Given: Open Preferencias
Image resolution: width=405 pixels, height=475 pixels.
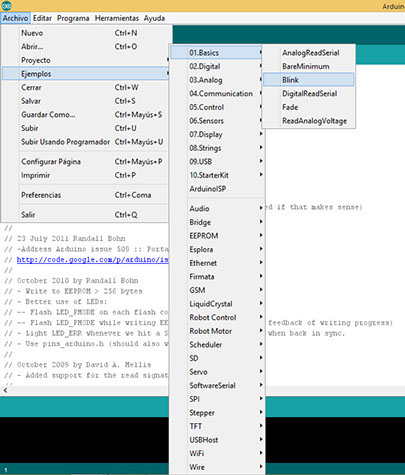Looking at the screenshot, I should [x=86, y=195].
